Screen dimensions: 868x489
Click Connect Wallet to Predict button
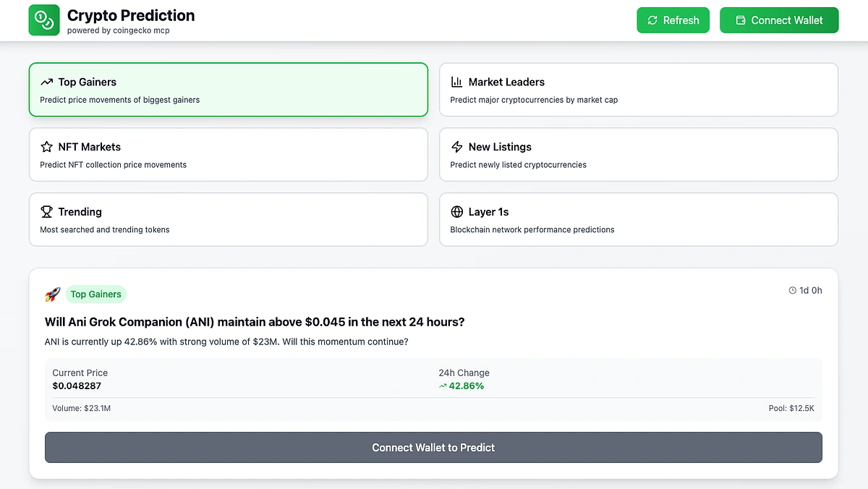tap(433, 448)
